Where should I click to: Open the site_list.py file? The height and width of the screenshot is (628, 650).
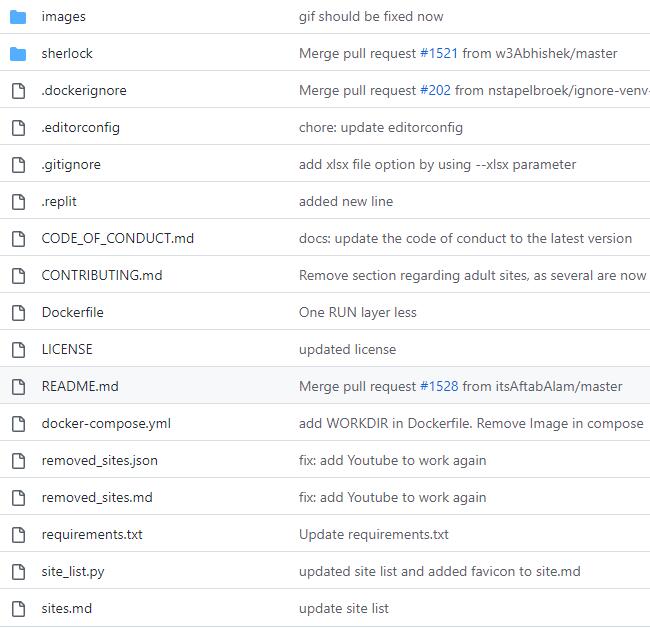[73, 571]
